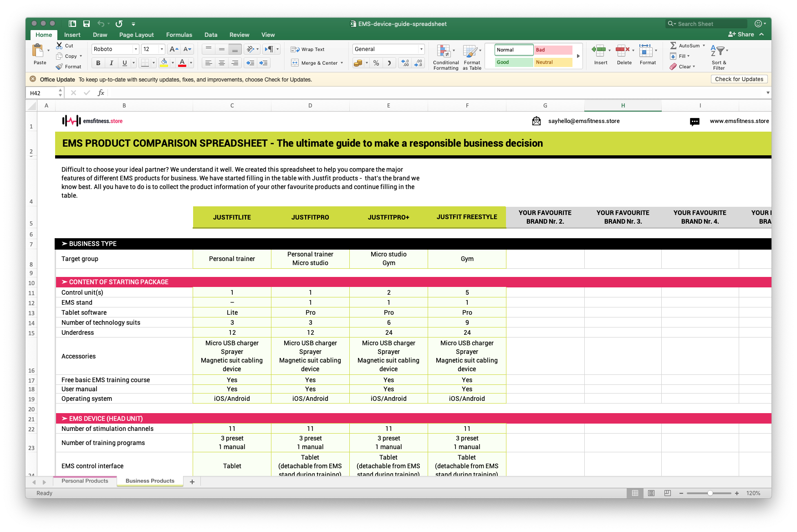The height and width of the screenshot is (532, 797).
Task: Switch to Page Layout view in status bar
Action: [x=651, y=493]
